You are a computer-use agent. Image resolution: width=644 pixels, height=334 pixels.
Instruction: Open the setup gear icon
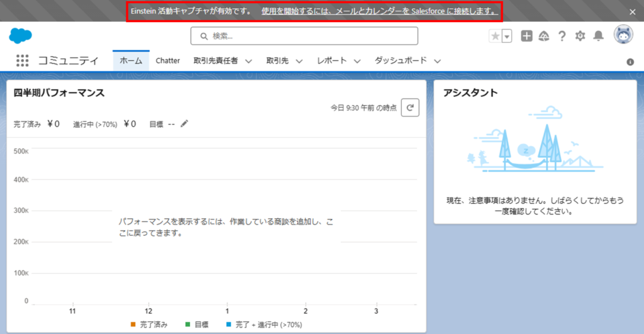tap(580, 36)
